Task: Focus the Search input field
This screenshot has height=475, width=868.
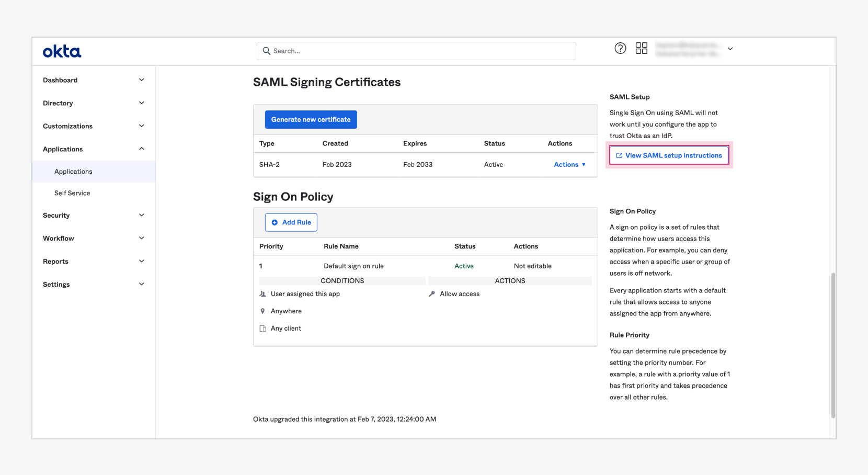Action: tap(416, 51)
